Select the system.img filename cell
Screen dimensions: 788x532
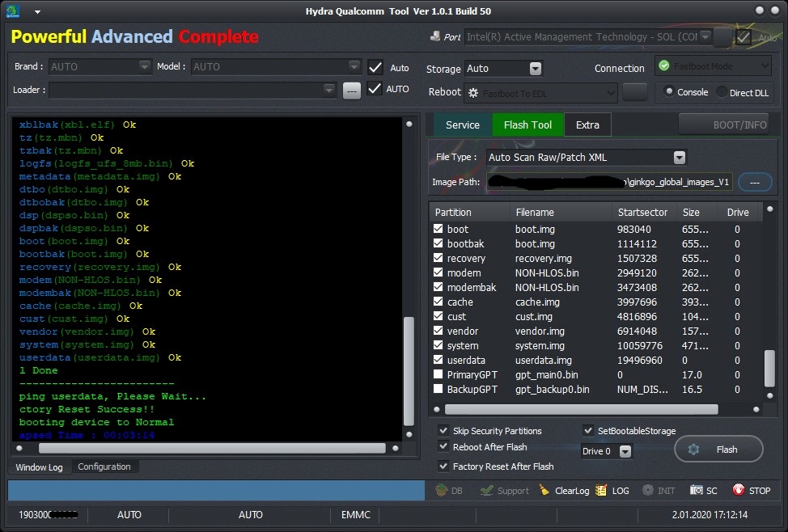540,345
